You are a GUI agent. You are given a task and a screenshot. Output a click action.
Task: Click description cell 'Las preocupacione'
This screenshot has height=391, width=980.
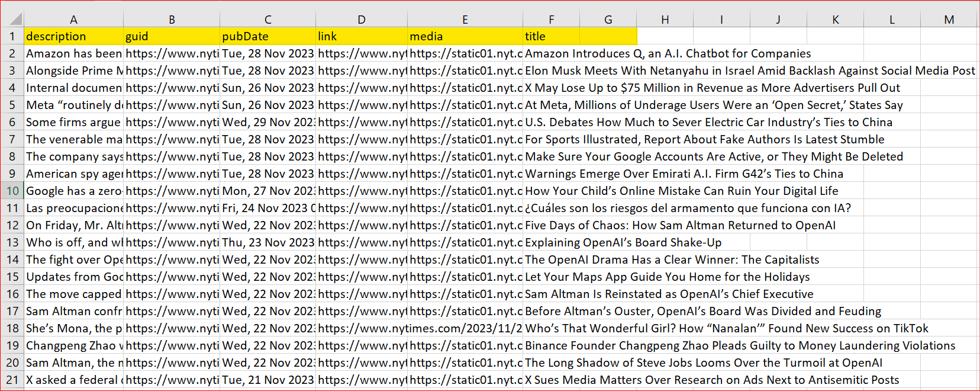73,208
